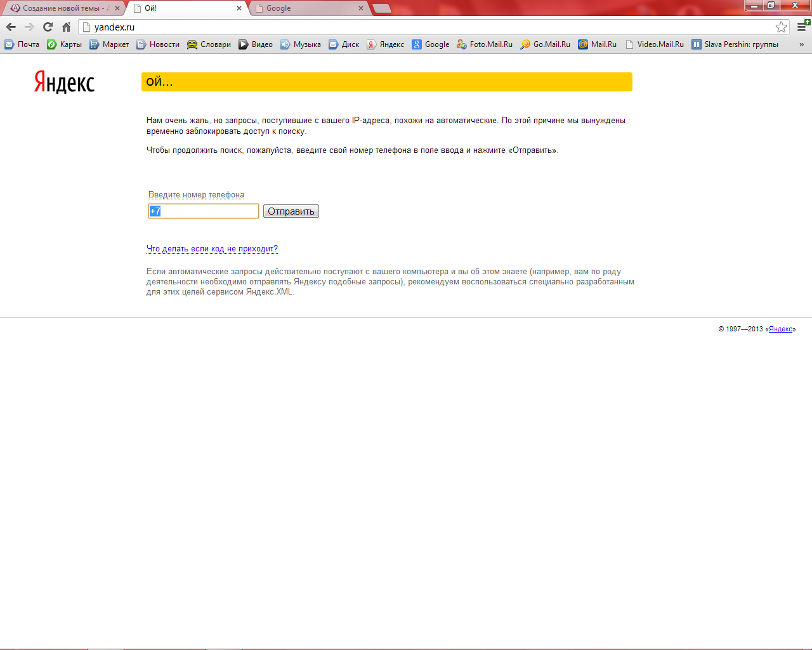
Task: Open the Slava Pershin: группы bookmark
Action: [x=735, y=44]
